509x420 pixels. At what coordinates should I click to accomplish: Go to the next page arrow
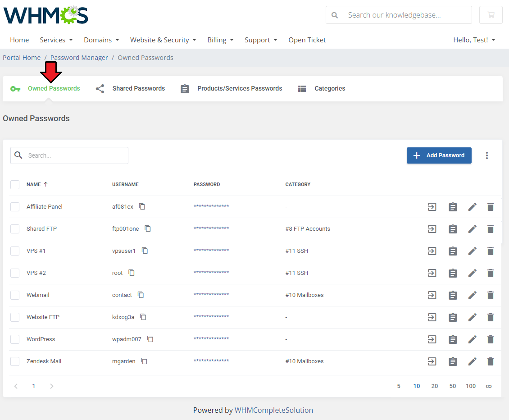(52, 386)
